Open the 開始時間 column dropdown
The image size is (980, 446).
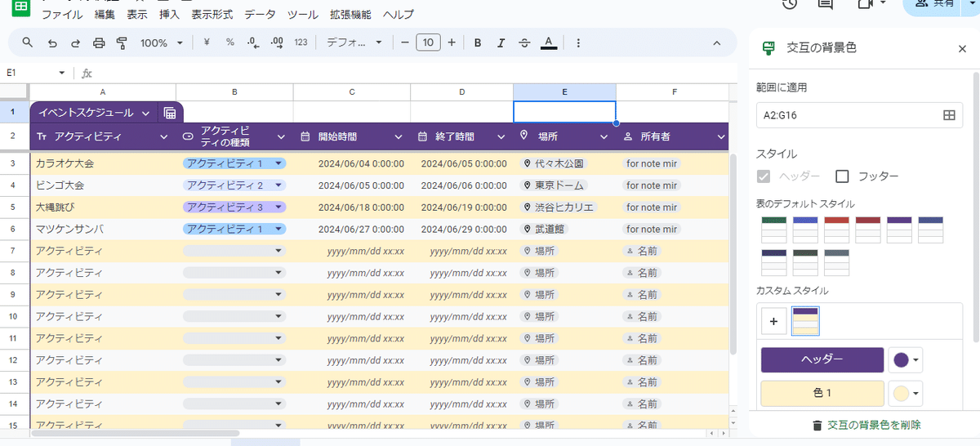tap(399, 136)
